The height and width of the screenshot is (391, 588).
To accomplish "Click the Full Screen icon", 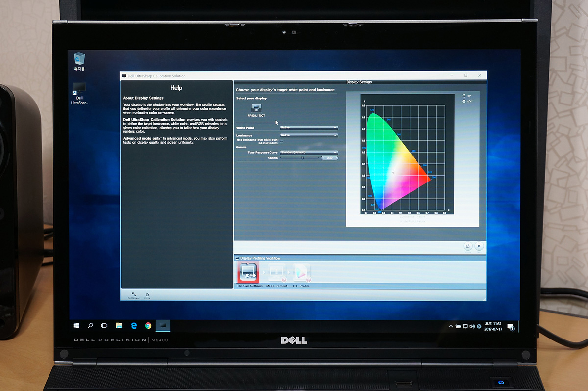I will [134, 295].
